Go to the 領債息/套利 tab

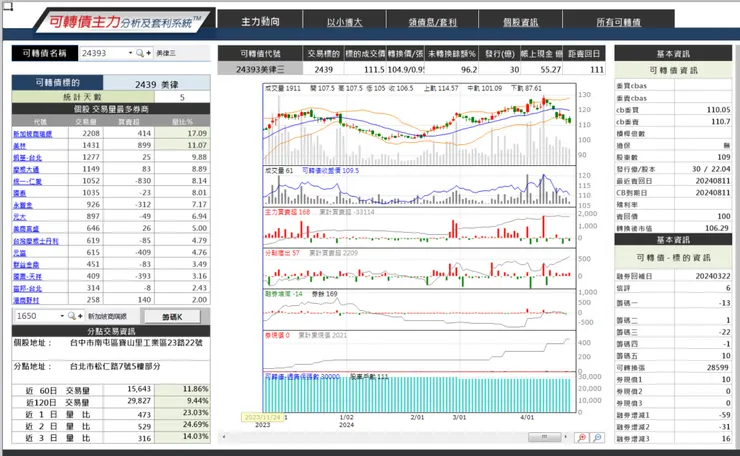(432, 22)
